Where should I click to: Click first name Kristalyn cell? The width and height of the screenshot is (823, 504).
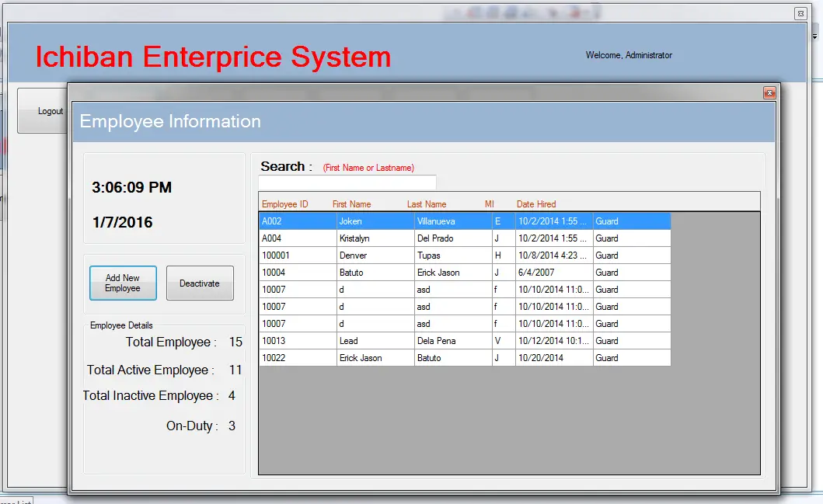coord(375,238)
